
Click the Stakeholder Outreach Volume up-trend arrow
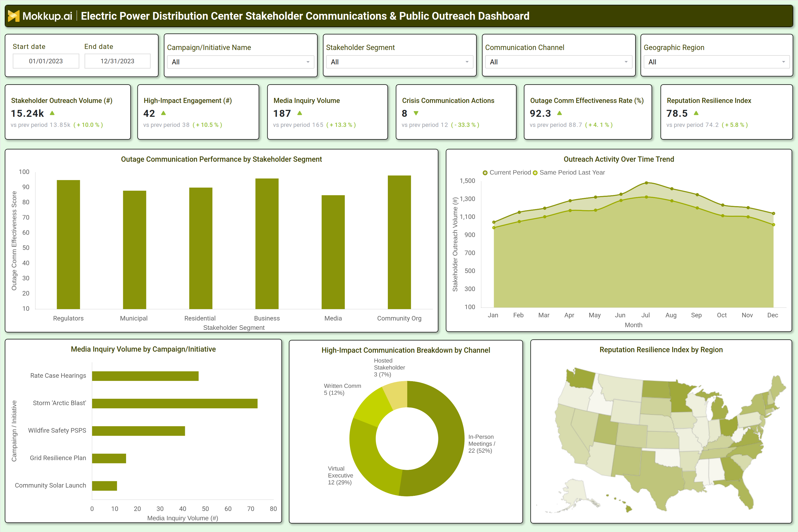[x=52, y=113]
